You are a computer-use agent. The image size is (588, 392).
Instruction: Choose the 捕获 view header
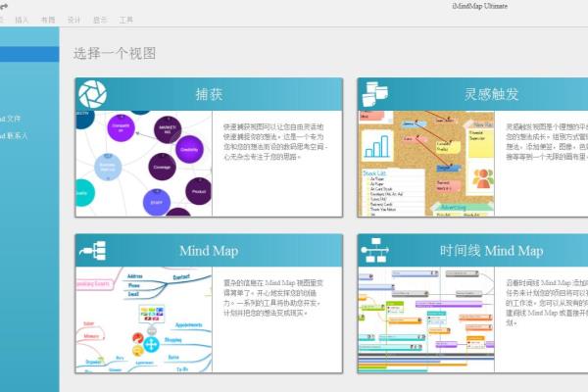click(x=209, y=94)
